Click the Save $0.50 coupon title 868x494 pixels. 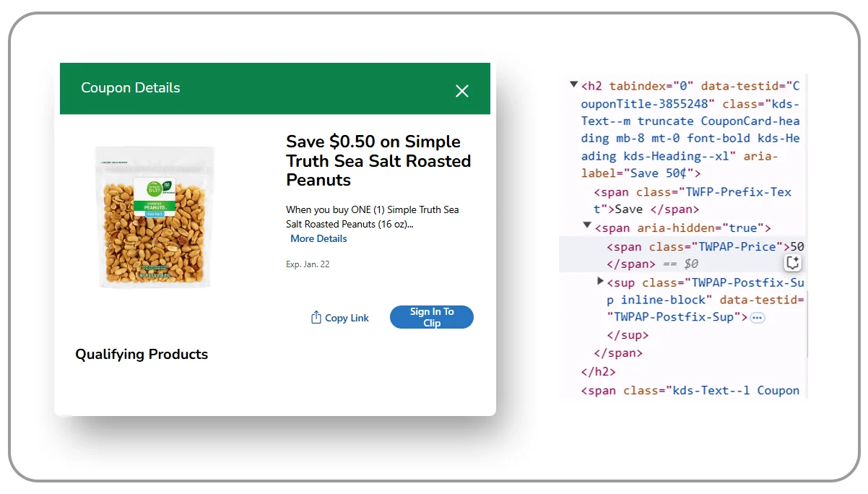(x=378, y=161)
